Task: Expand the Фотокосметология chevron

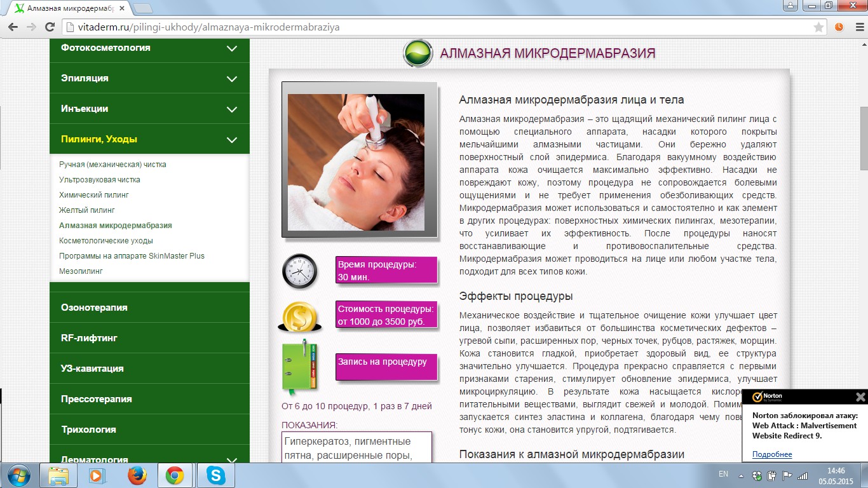Action: 232,48
